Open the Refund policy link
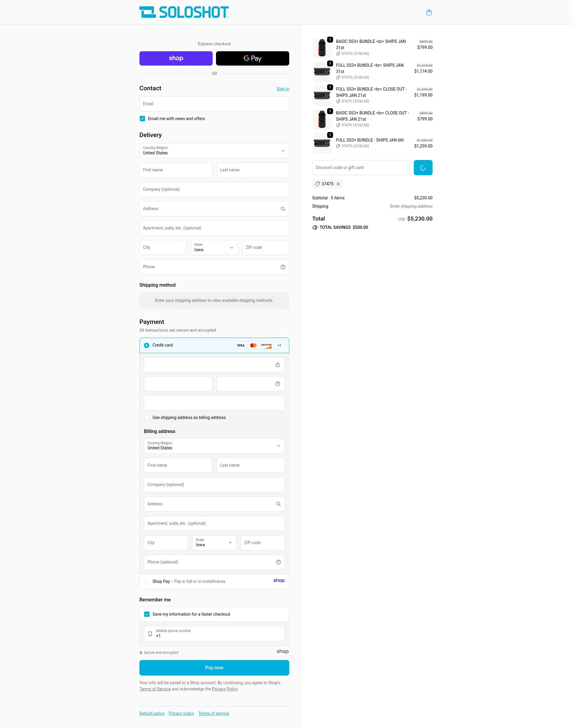The image size is (572, 728). pyautogui.click(x=152, y=713)
